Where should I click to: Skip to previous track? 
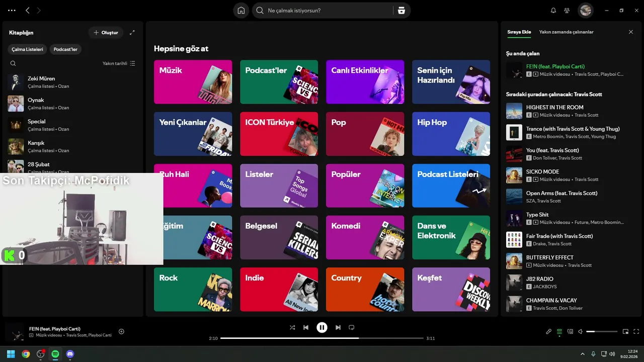coord(306,327)
